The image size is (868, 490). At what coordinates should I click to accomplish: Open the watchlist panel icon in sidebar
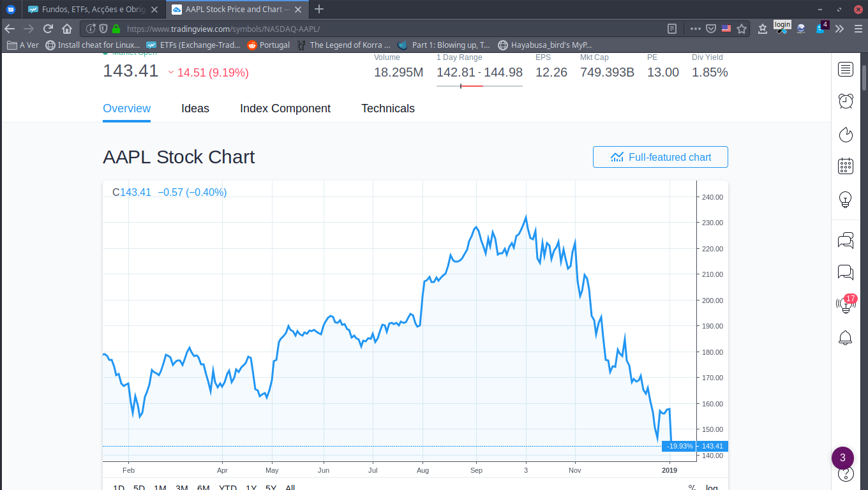click(x=846, y=70)
